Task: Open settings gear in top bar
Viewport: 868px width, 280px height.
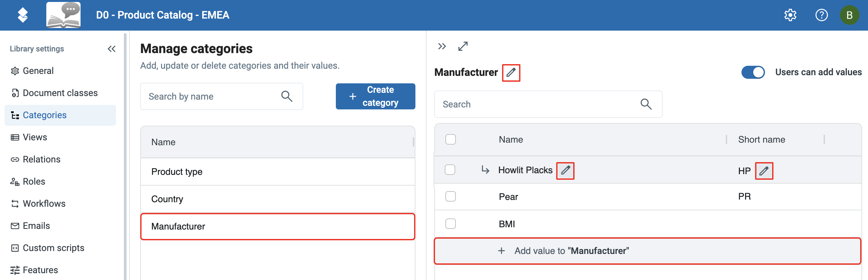Action: point(790,15)
